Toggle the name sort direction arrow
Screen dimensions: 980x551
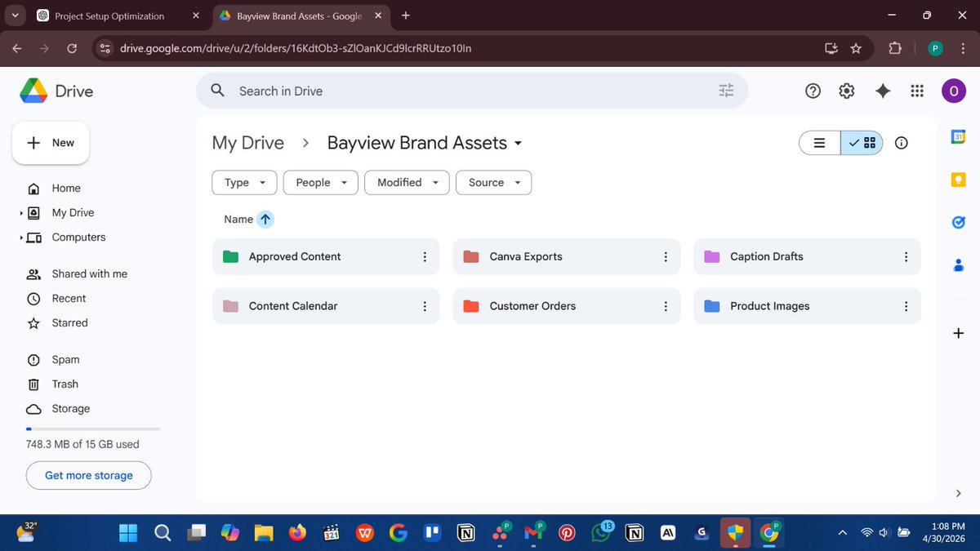(265, 219)
